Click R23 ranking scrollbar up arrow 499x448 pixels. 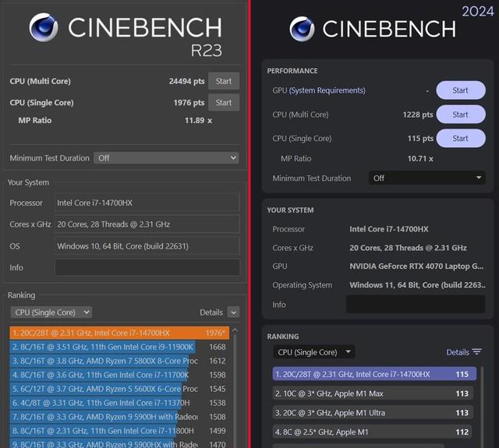[x=235, y=330]
